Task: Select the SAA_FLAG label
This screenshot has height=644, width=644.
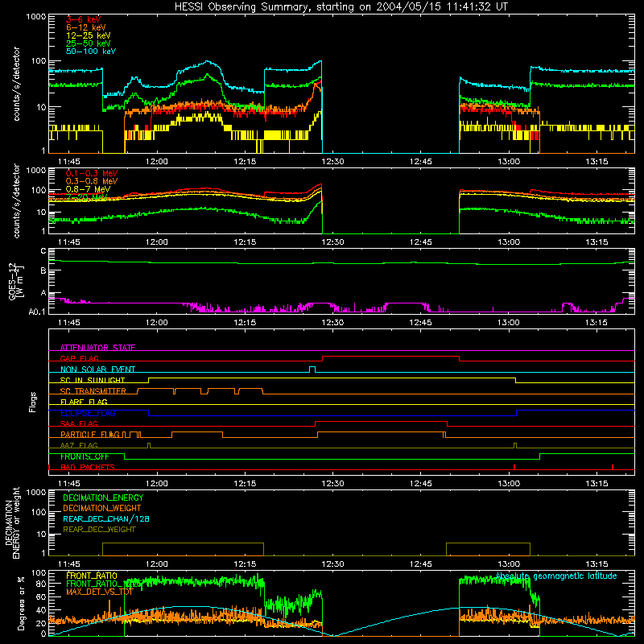Action: point(79,423)
